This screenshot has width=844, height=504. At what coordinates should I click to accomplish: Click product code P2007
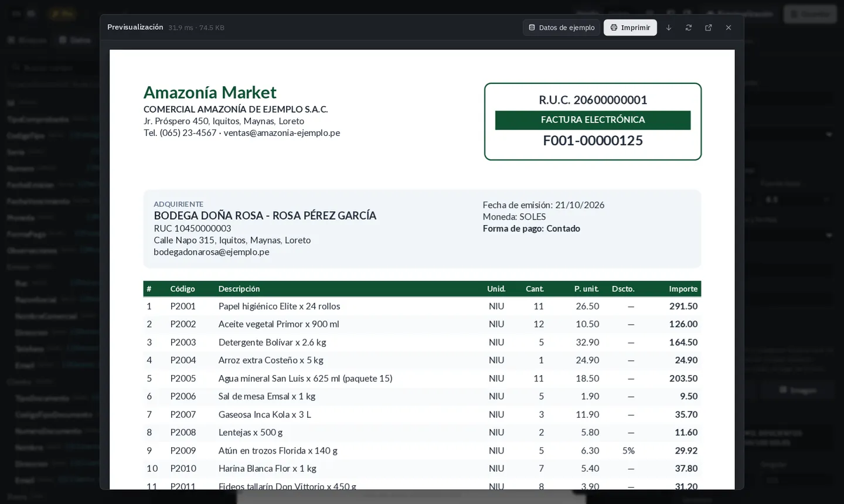(x=183, y=414)
